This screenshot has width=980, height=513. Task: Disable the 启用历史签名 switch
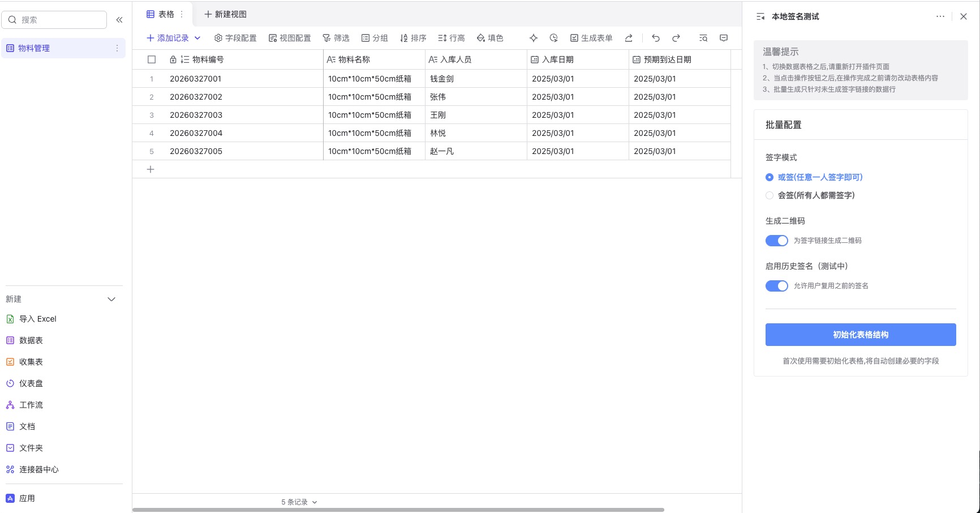click(x=776, y=286)
